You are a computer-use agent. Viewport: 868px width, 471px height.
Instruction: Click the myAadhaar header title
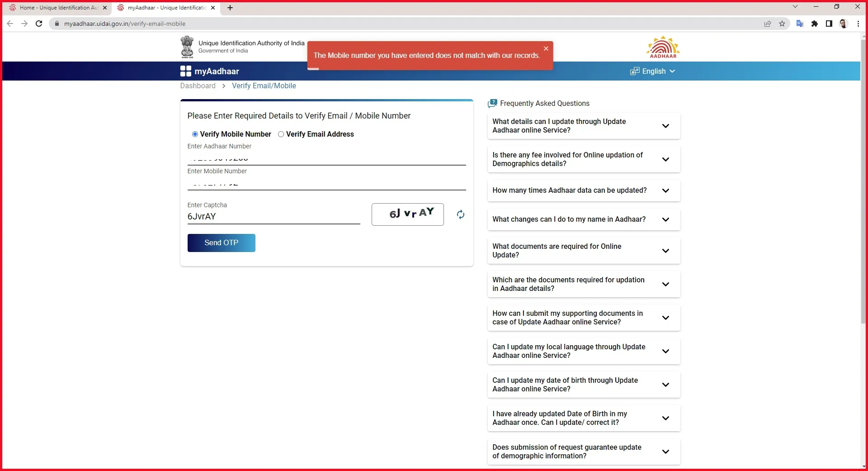tap(217, 71)
